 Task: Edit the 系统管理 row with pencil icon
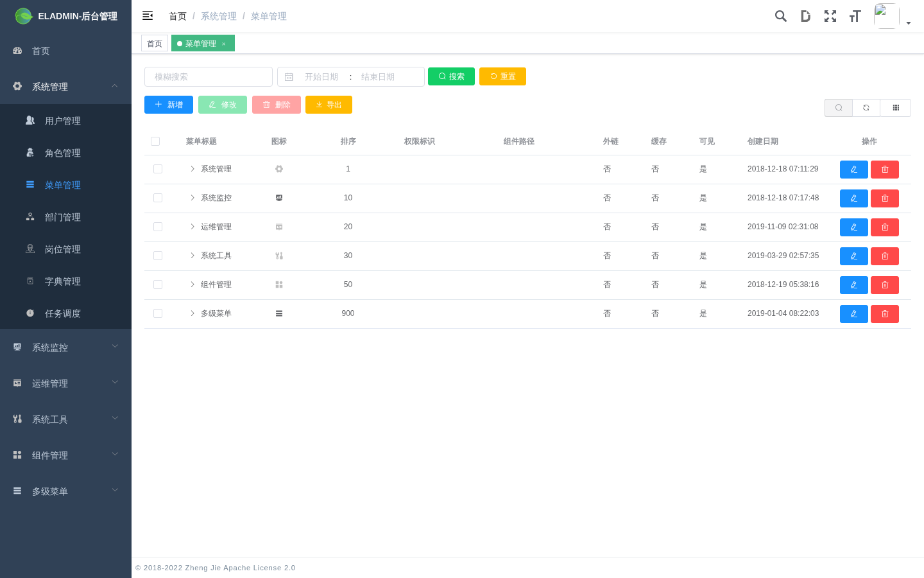[854, 170]
